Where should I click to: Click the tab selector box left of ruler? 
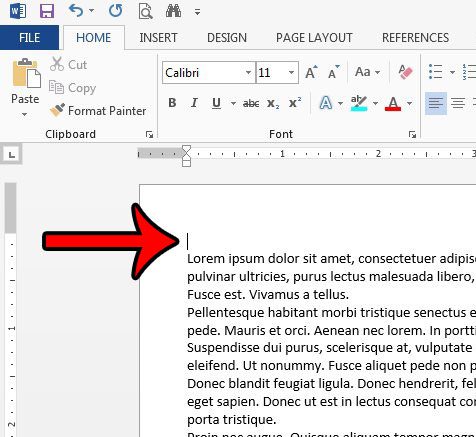coord(12,154)
